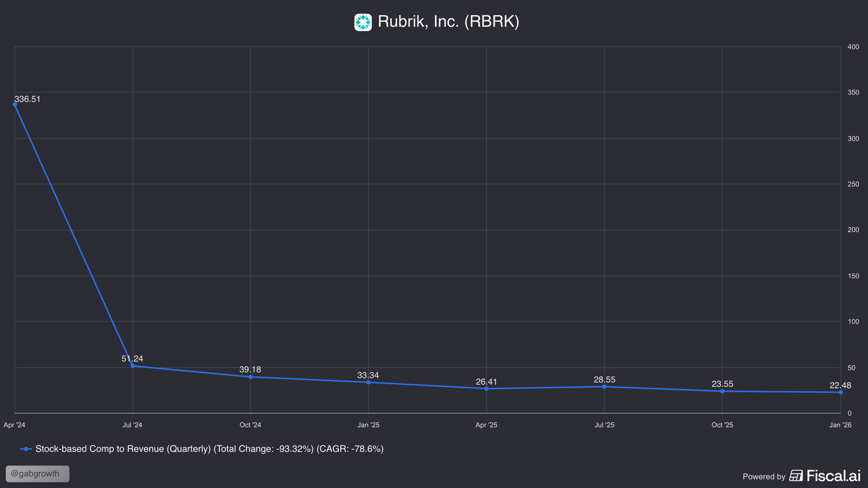This screenshot has width=868, height=488.
Task: Click the Rubrik logo icon in title
Action: coord(363,22)
